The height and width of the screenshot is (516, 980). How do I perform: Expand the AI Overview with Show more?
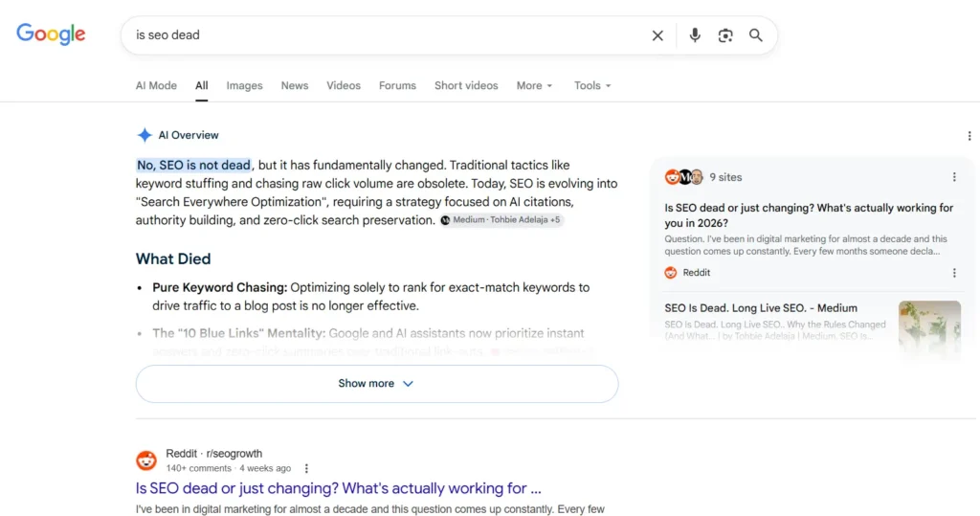pyautogui.click(x=377, y=383)
